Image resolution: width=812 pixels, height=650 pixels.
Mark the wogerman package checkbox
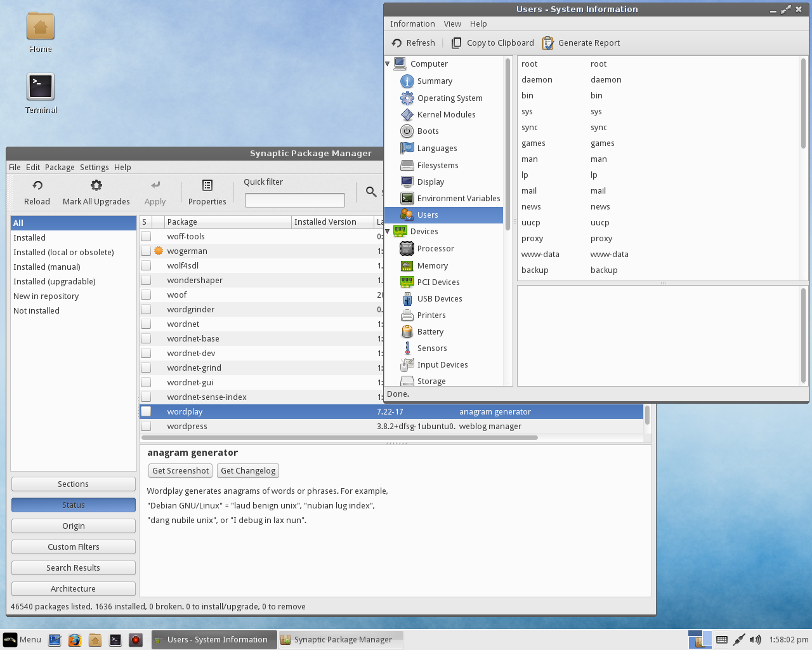(146, 251)
